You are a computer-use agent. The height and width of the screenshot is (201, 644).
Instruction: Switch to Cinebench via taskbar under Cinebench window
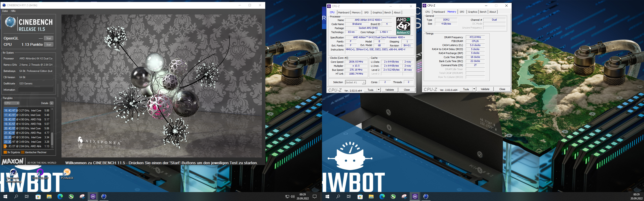click(104, 197)
